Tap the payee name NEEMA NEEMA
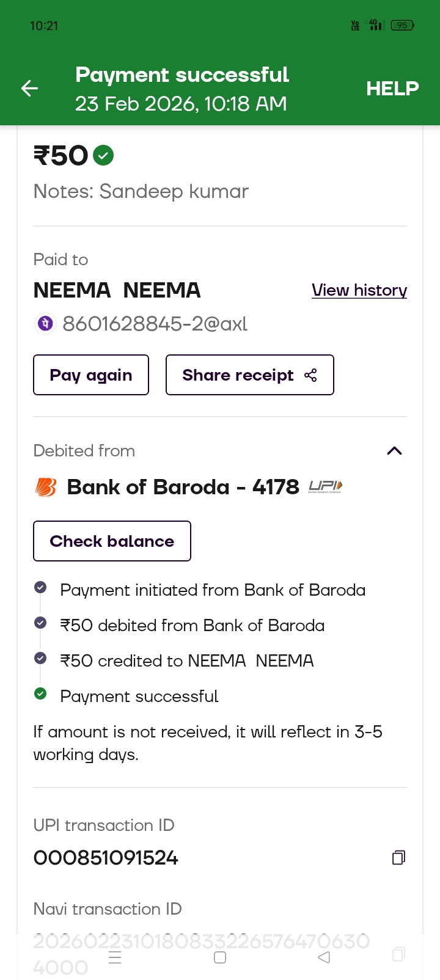Image resolution: width=440 pixels, height=980 pixels. pos(117,290)
